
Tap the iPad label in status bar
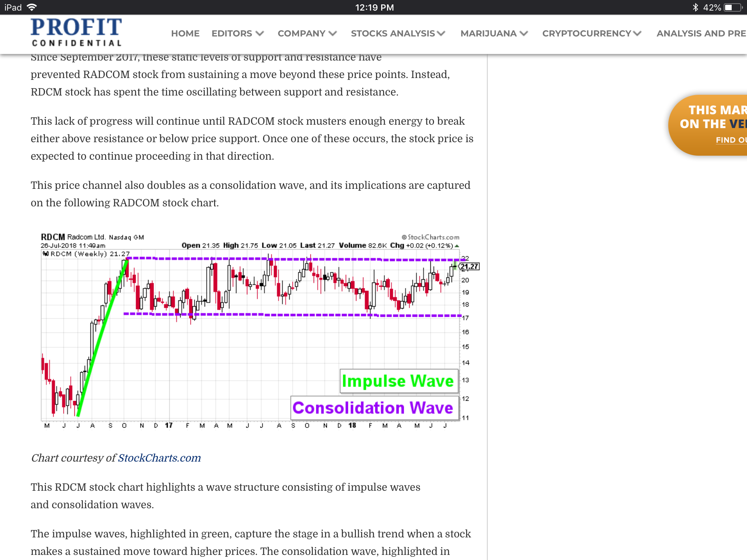pos(13,7)
